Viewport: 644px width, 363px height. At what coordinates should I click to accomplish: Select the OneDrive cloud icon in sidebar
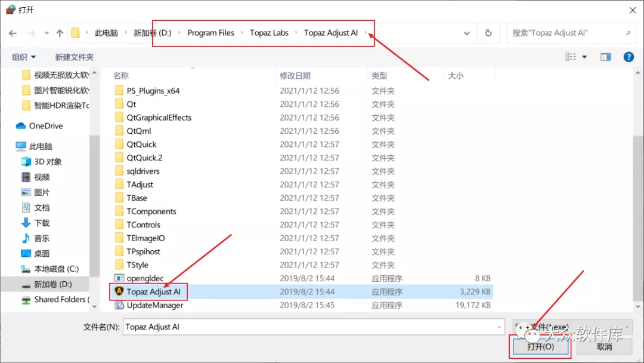tap(21, 126)
